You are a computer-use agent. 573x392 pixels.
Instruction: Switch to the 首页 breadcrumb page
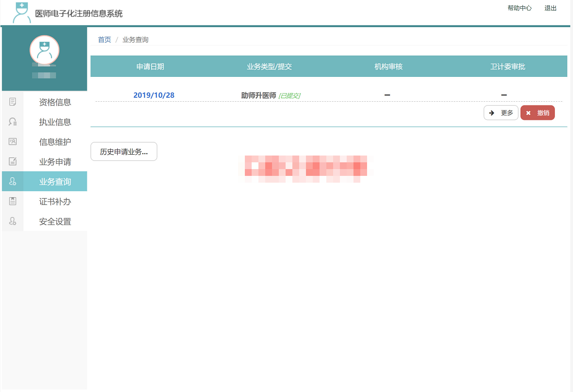104,39
